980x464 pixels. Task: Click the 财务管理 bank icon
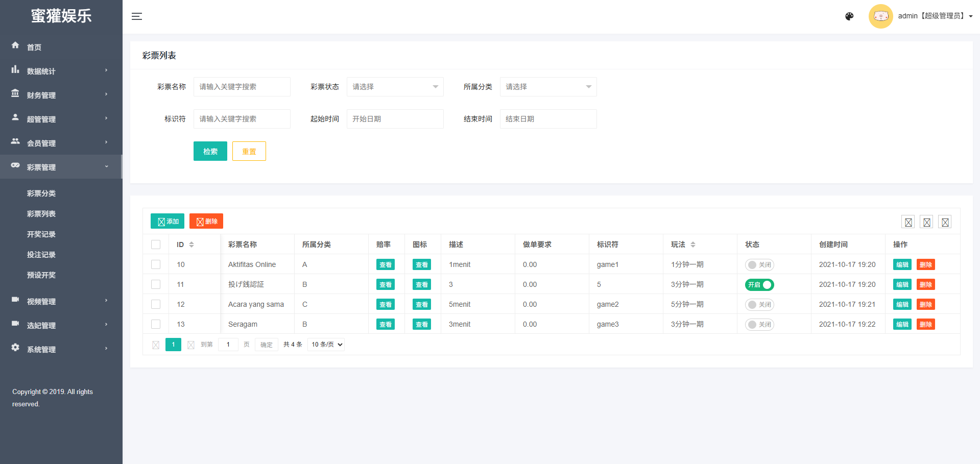15,93
